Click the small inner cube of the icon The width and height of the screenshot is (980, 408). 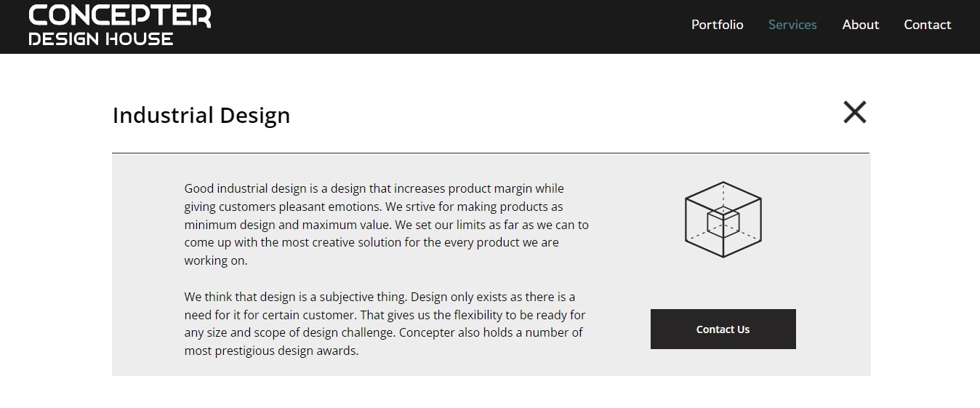click(x=723, y=221)
